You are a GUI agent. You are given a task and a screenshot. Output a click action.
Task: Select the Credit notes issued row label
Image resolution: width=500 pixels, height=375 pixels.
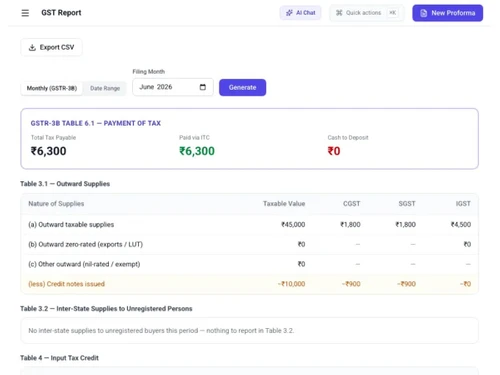point(67,284)
